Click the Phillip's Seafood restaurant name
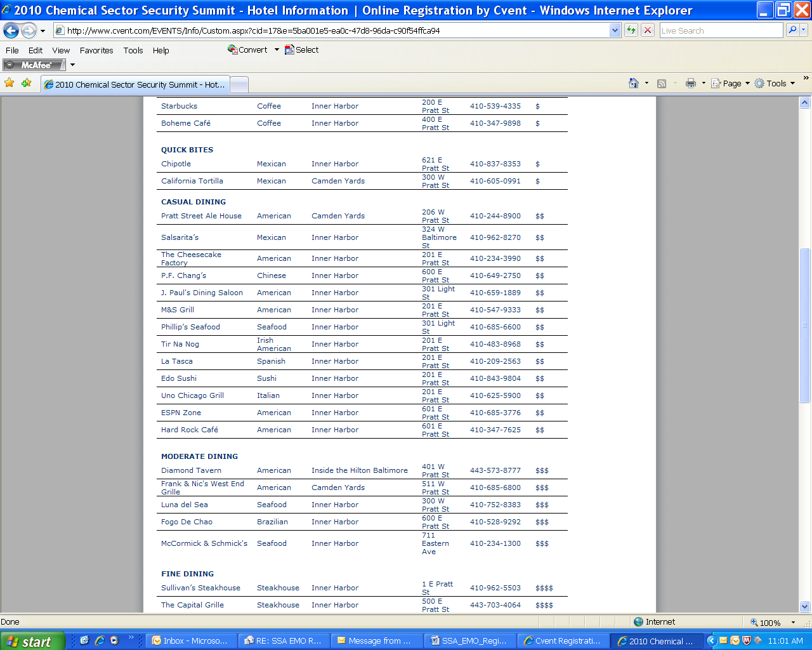This screenshot has height=650, width=812. point(190,327)
